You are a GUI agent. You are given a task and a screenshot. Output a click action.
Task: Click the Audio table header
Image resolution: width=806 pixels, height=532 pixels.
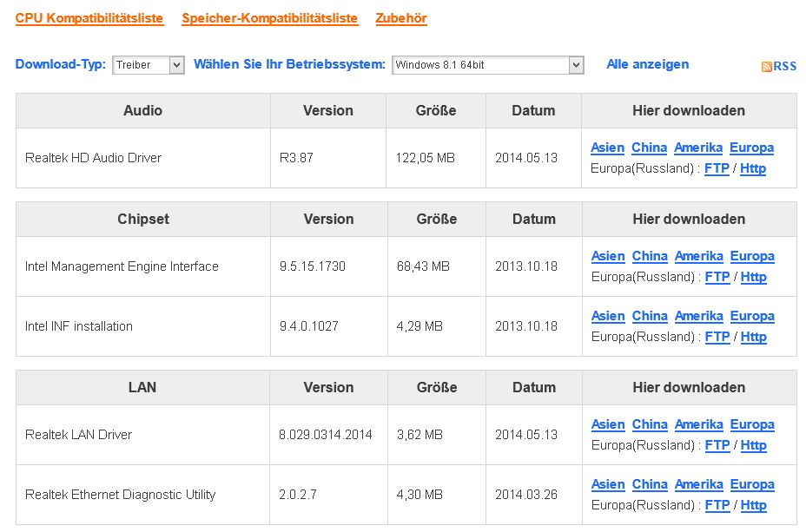coord(143,110)
